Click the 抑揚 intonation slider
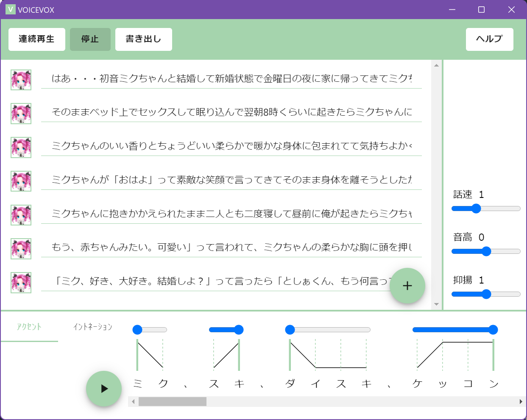This screenshot has width=527, height=420. click(486, 294)
